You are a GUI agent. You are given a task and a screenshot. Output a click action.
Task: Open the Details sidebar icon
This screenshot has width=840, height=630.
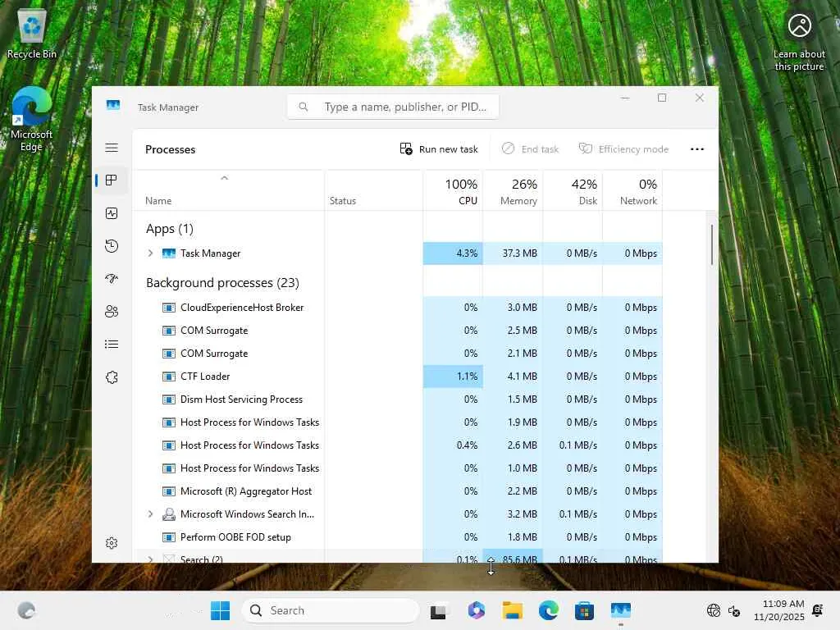(112, 344)
